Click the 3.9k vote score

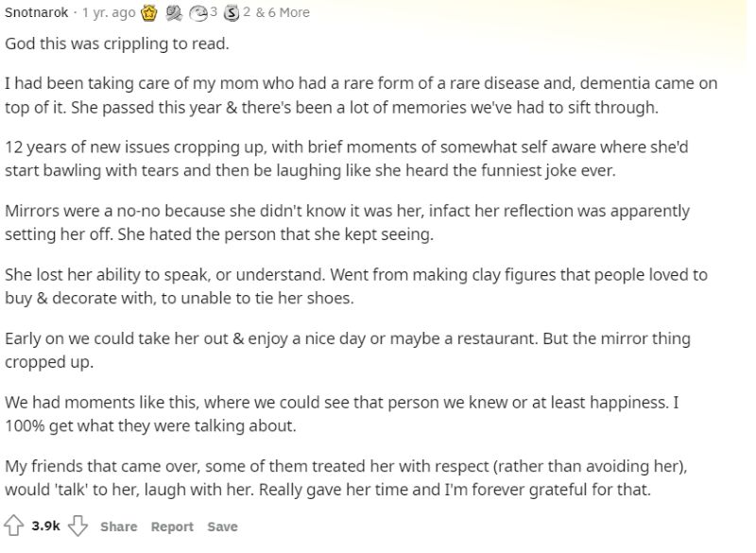click(45, 527)
